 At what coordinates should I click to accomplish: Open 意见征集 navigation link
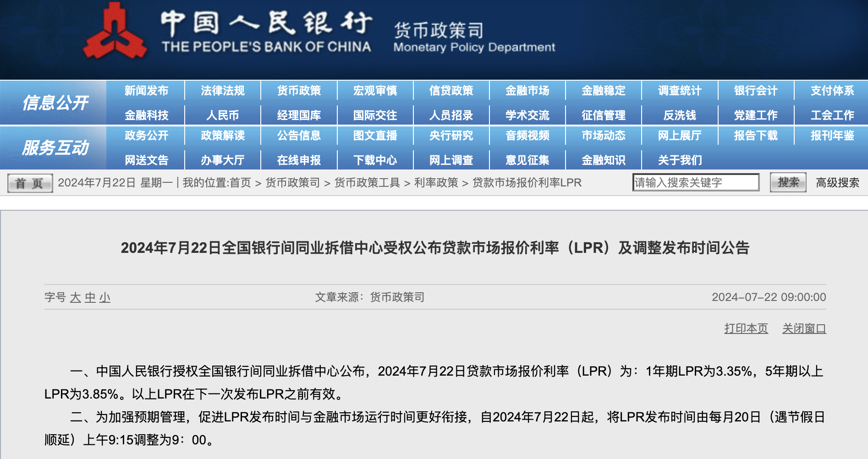(527, 160)
